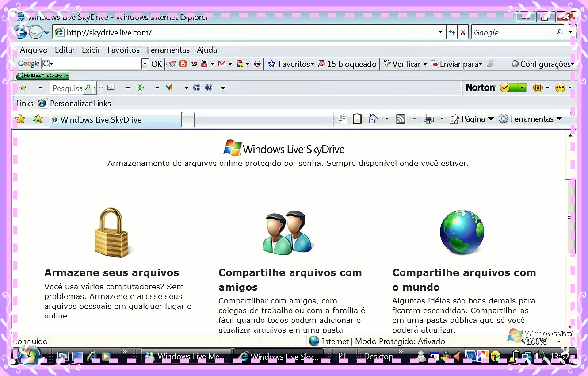Click the gold Favorites Center star

[x=20, y=119]
